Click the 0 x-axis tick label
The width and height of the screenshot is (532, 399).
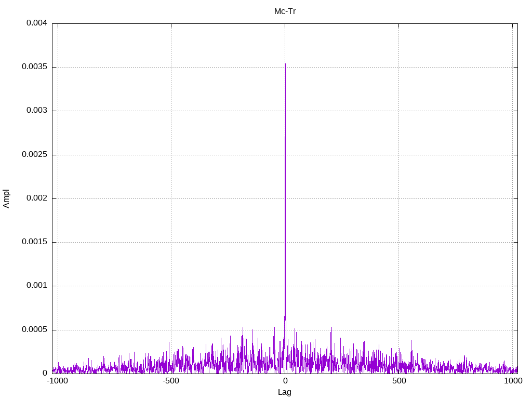(x=285, y=381)
